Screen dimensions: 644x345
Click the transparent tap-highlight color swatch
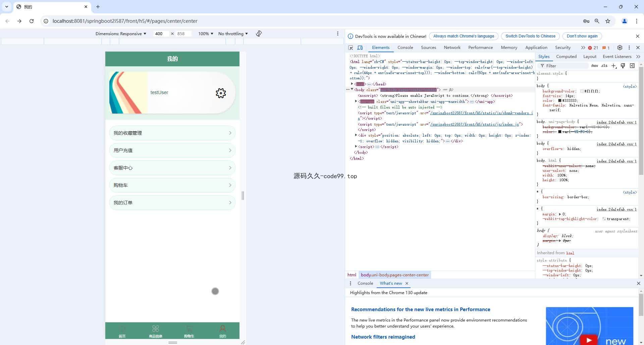604,219
